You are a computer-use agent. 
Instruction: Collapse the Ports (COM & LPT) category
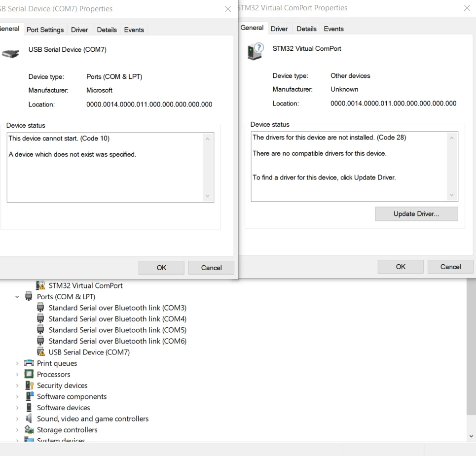[17, 297]
